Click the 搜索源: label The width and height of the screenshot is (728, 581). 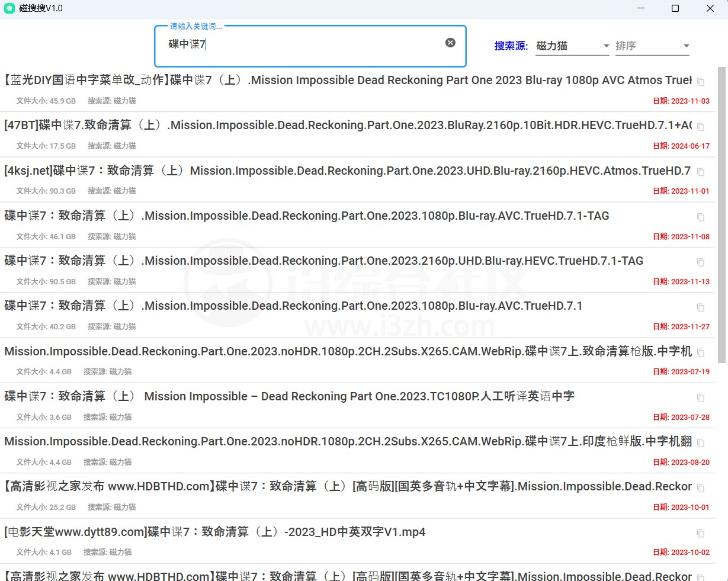[511, 46]
